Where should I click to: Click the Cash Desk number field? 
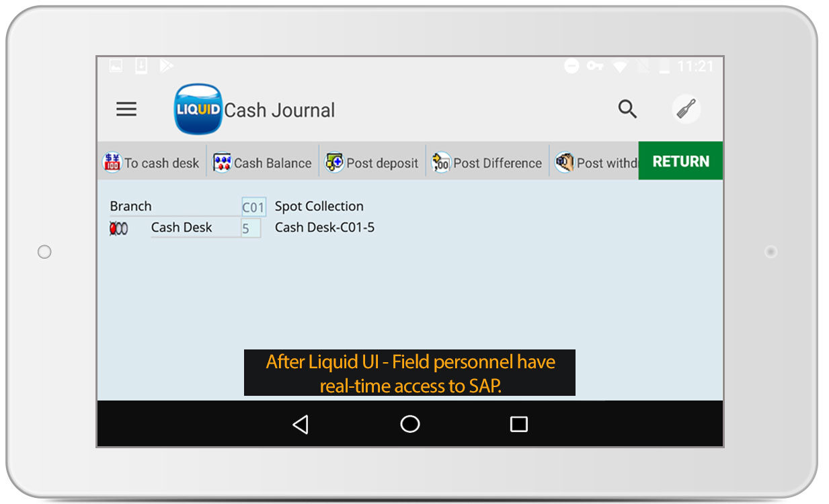[250, 228]
